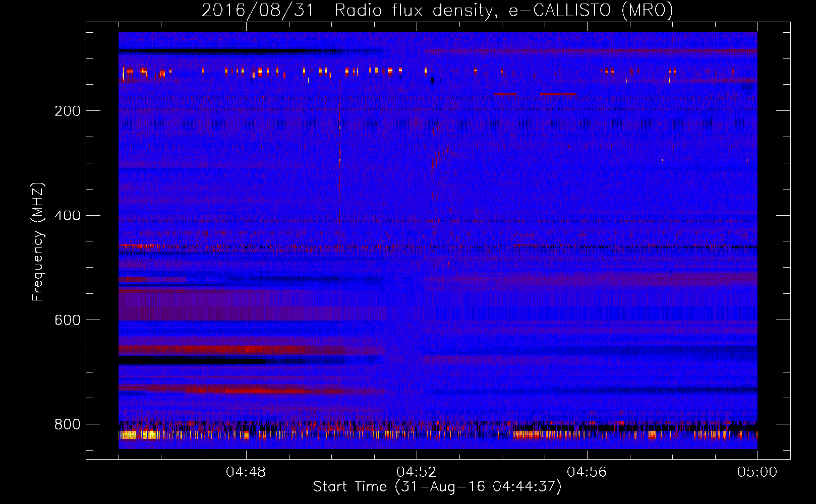The width and height of the screenshot is (816, 504).
Task: Click the "Start Time (31-Aug-16 04:44:37)" label
Action: [x=437, y=487]
